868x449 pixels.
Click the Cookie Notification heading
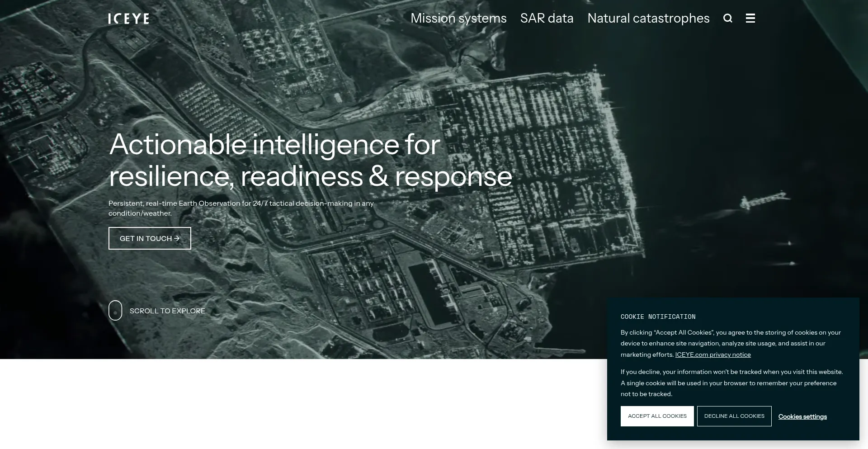pyautogui.click(x=658, y=317)
